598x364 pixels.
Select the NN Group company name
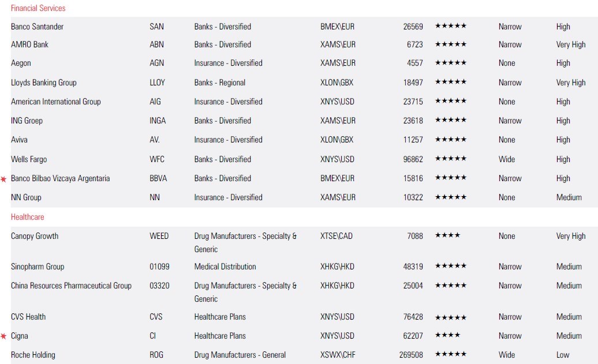coord(26,197)
